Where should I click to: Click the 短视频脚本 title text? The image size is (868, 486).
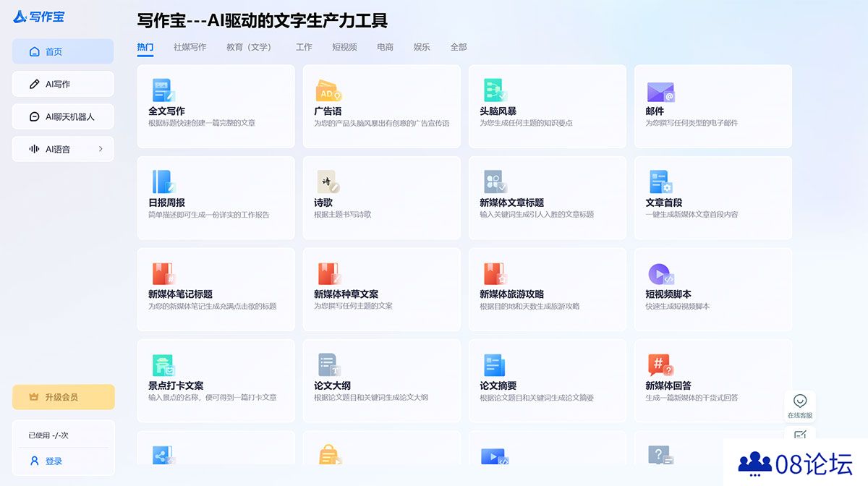(668, 294)
